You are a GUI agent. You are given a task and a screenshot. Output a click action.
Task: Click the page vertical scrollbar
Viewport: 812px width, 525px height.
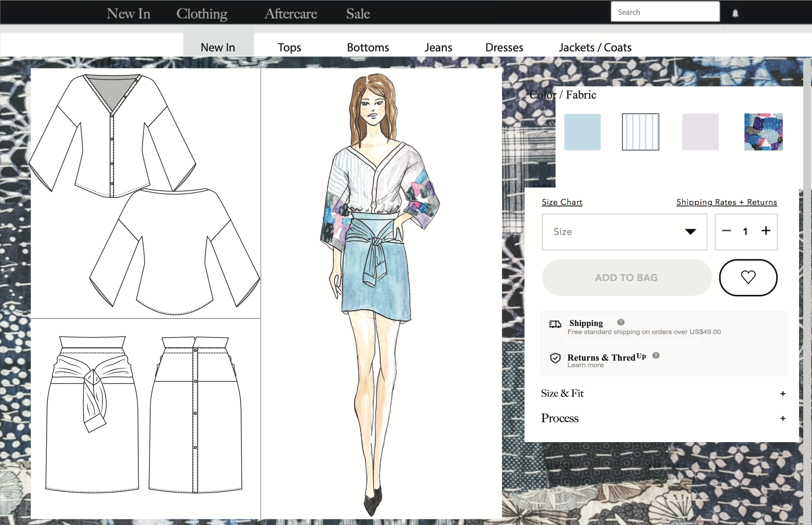[x=807, y=291]
